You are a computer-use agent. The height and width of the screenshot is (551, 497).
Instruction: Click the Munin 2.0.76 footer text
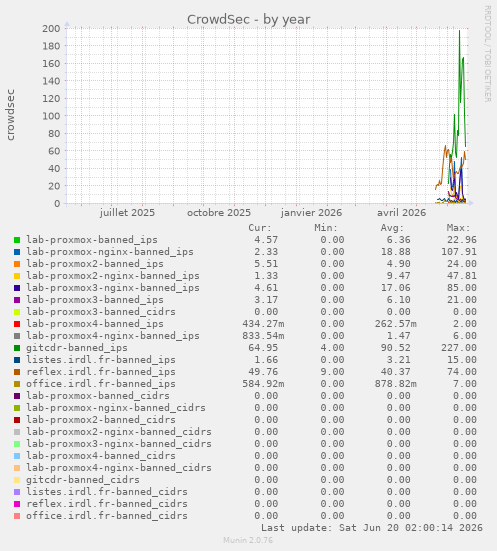[248, 540]
